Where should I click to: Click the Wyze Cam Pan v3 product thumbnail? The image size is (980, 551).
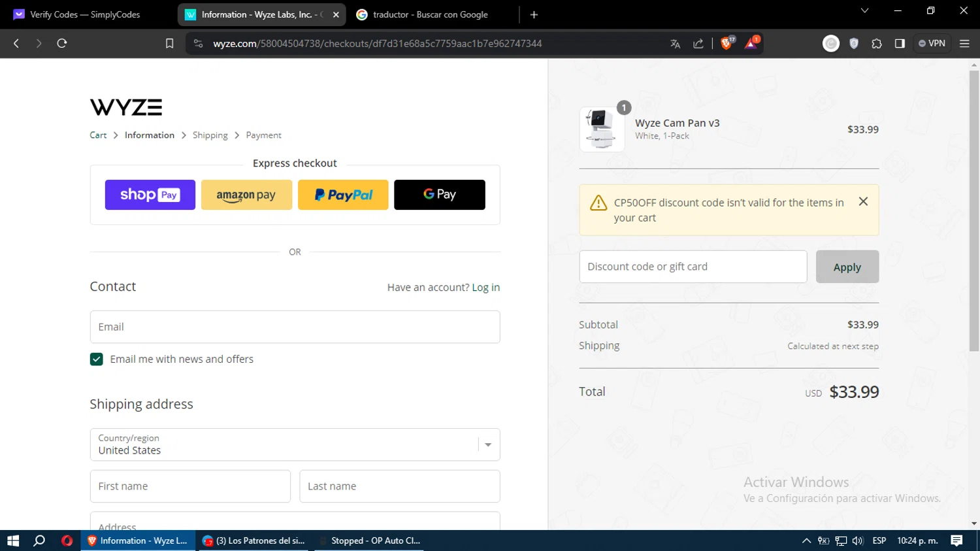(602, 129)
